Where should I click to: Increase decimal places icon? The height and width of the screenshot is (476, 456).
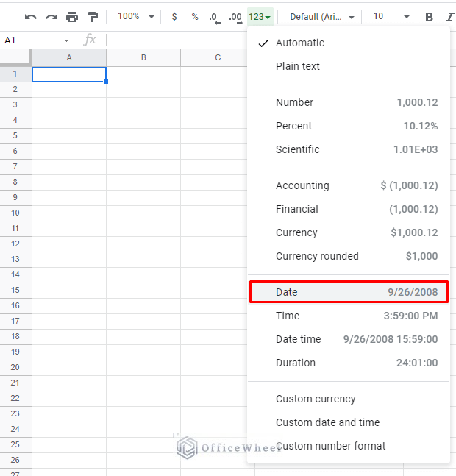point(236,18)
